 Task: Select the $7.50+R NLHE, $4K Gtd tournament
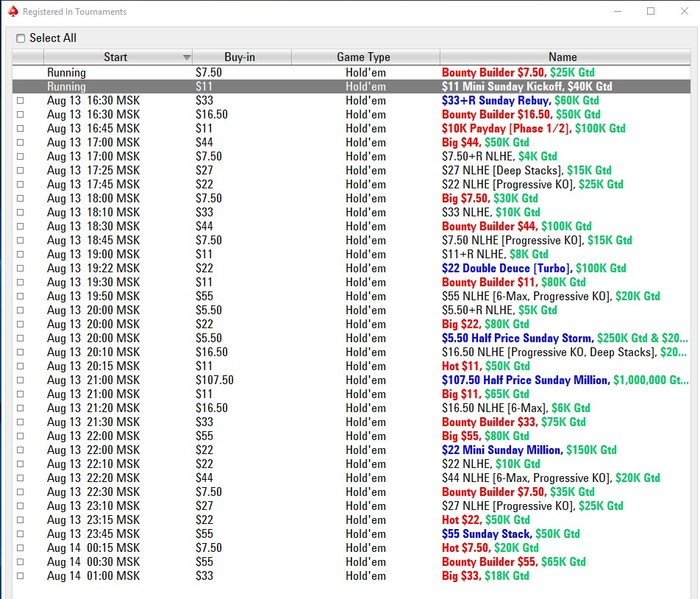coord(351,157)
